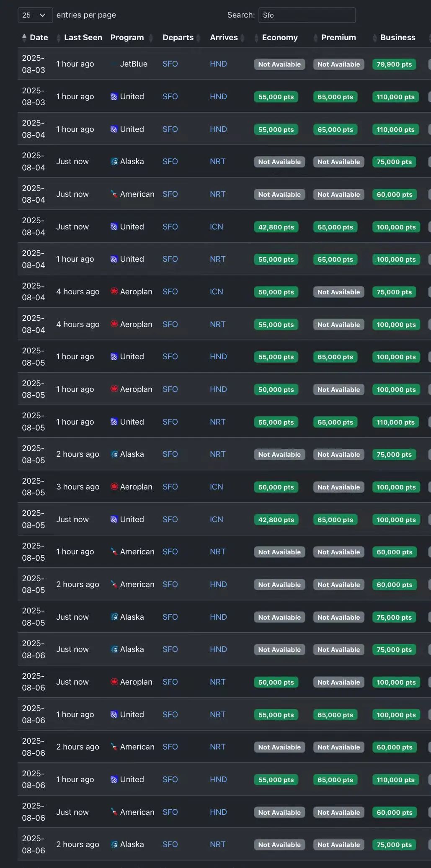The height and width of the screenshot is (868, 431).
Task: Open the 25 entries per page dropdown
Action: tap(35, 15)
